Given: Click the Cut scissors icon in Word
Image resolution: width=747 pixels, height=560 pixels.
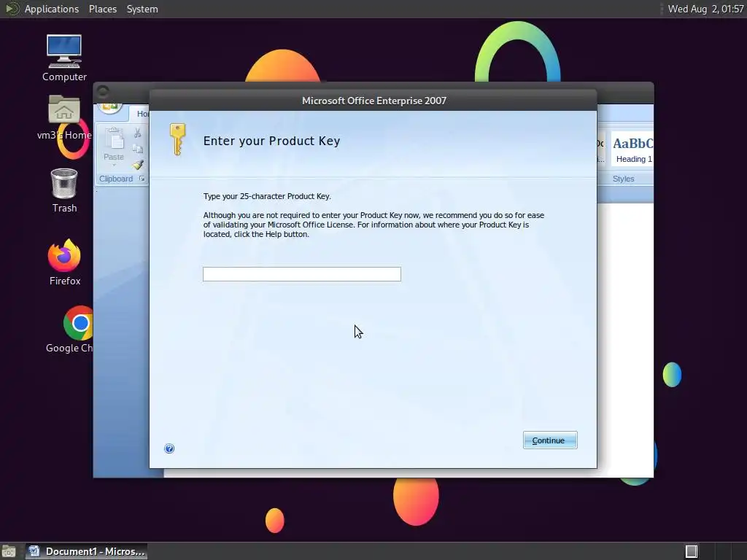Looking at the screenshot, I should pyautogui.click(x=138, y=133).
